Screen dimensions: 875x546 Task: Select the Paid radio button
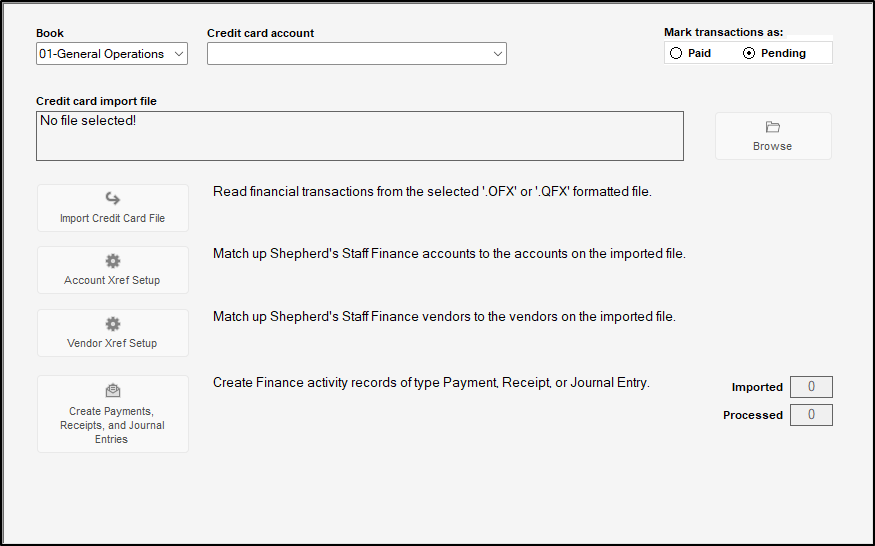coord(677,53)
